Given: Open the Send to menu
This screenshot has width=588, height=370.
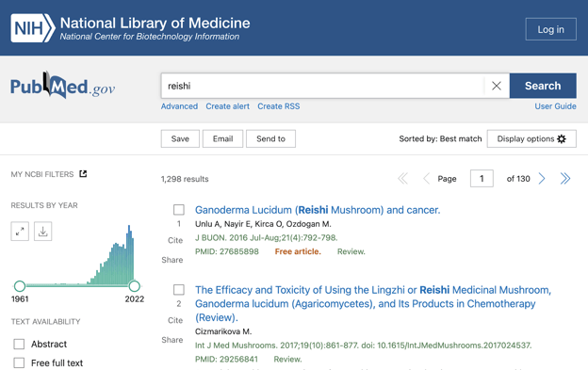Looking at the screenshot, I should click(270, 139).
